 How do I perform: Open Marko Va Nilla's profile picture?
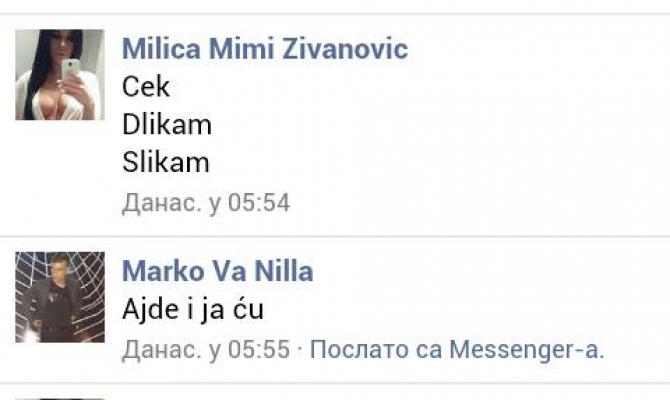(x=60, y=297)
